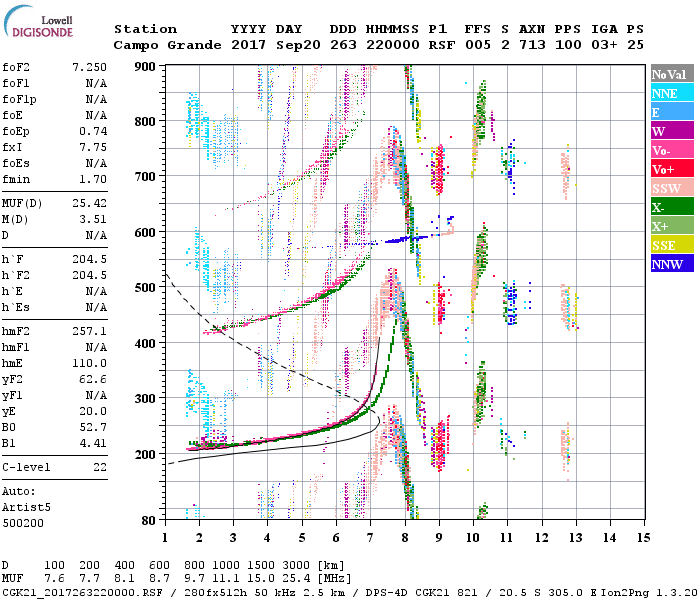This screenshot has width=700, height=600.
Task: Click the Lowell Digisonde logo
Action: tap(38, 22)
